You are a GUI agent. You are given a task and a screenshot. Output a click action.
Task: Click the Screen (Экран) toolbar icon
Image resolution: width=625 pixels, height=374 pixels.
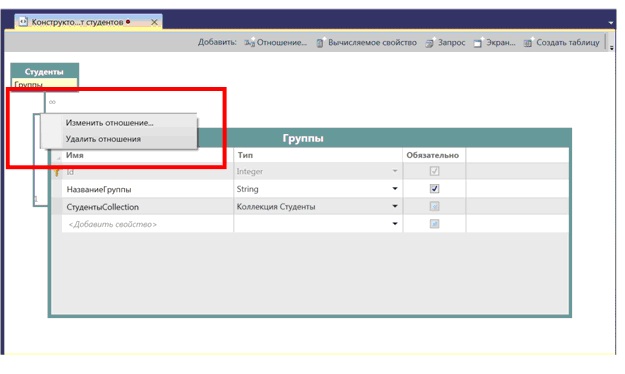[478, 43]
